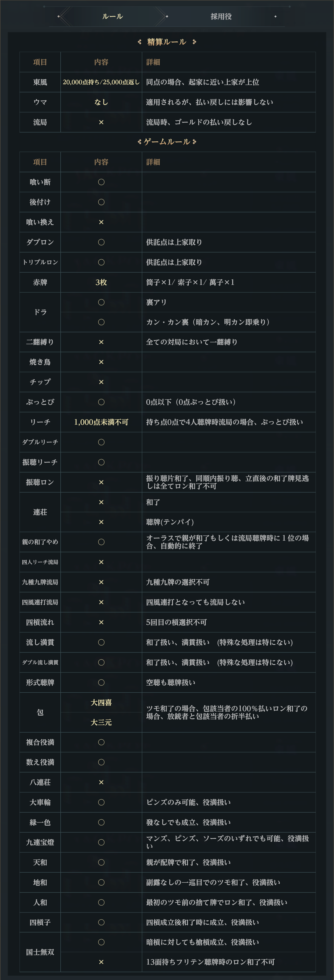Click the circle mark beside 裏アリ
The width and height of the screenshot is (334, 980).
(x=101, y=302)
